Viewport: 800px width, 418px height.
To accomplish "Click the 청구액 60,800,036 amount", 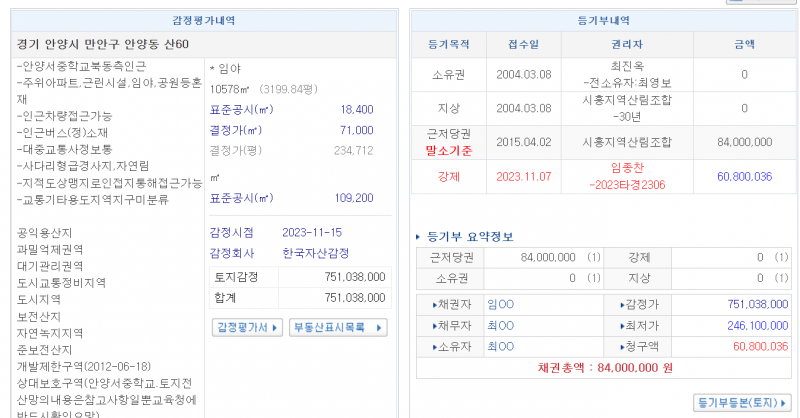I will click(760, 346).
